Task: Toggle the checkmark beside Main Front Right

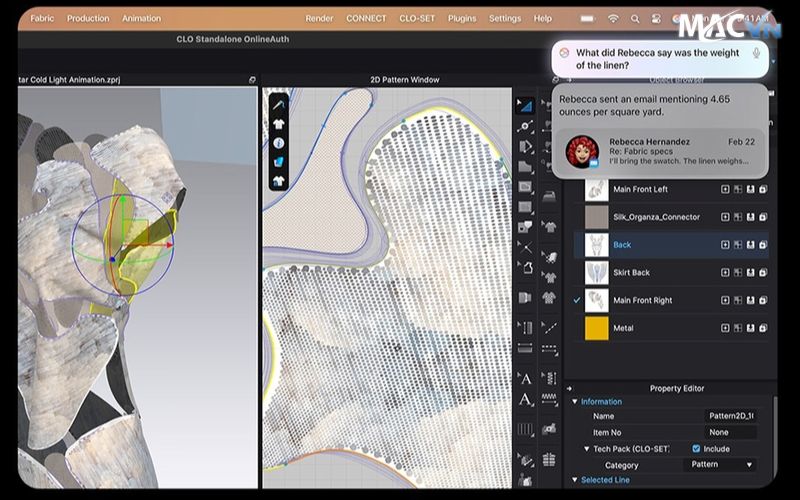Action: pos(577,300)
